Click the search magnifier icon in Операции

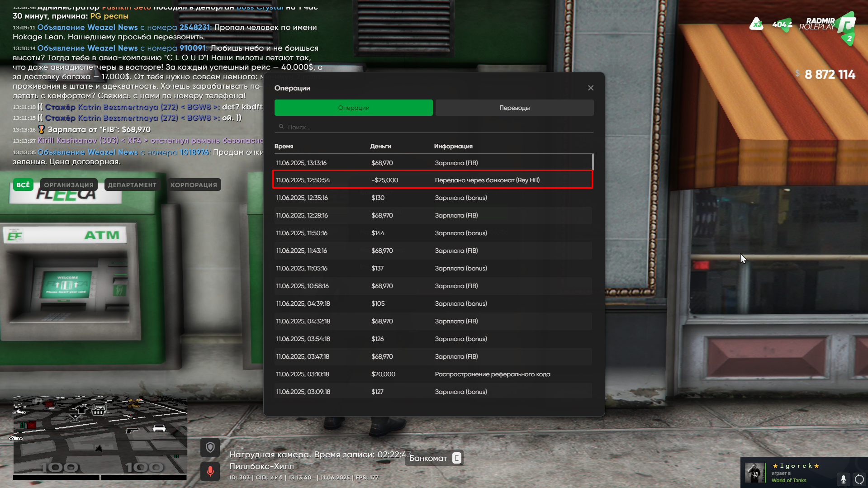281,127
